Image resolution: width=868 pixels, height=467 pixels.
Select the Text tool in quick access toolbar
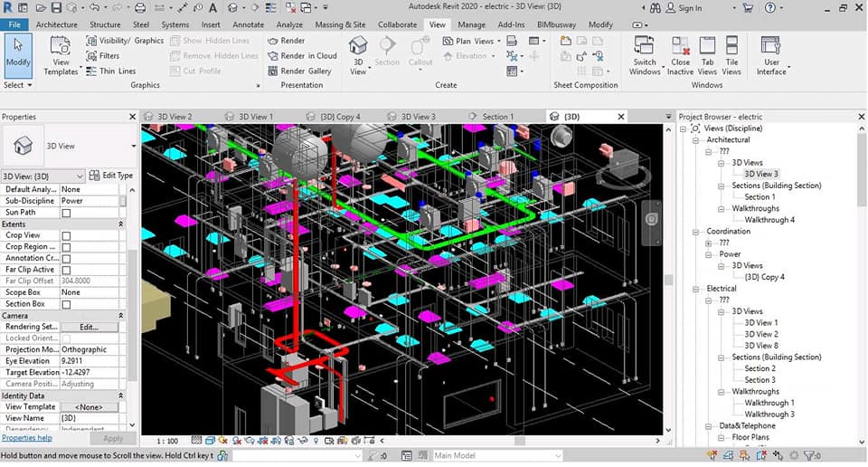(212, 8)
